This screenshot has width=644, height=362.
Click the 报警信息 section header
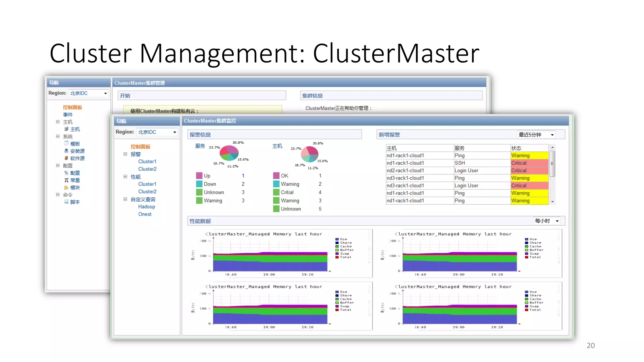coord(275,134)
